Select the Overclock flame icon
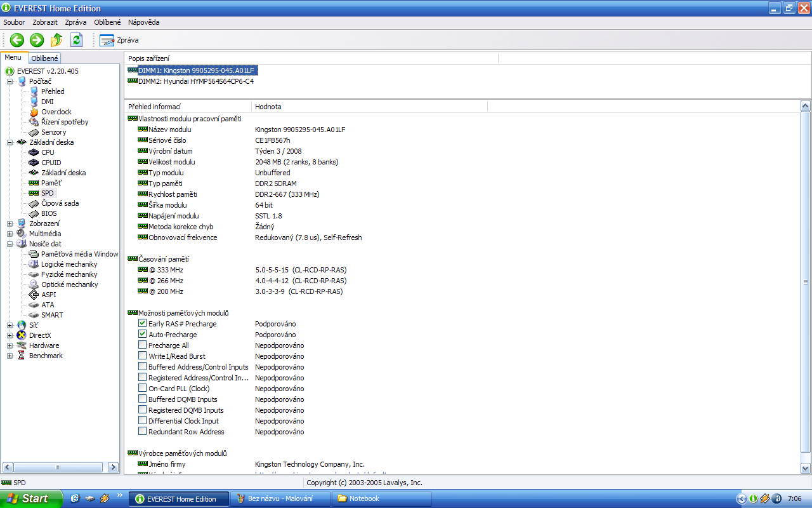The width and height of the screenshot is (812, 508). coord(34,112)
